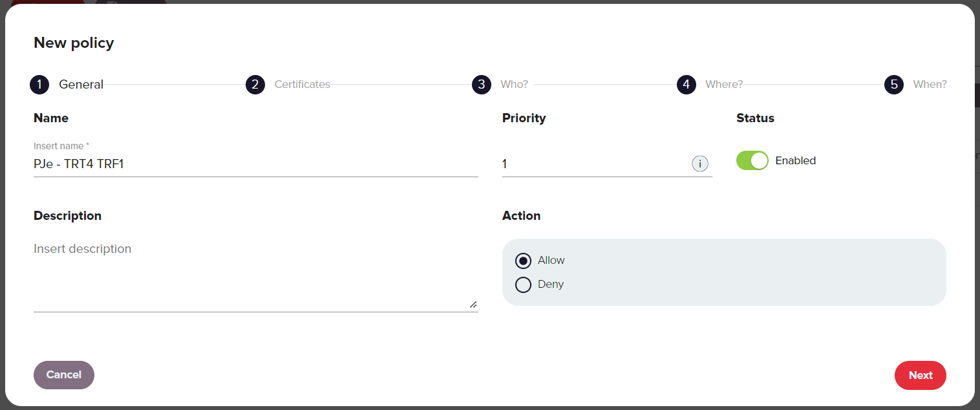
Task: Select the Deny radio button
Action: (x=523, y=285)
